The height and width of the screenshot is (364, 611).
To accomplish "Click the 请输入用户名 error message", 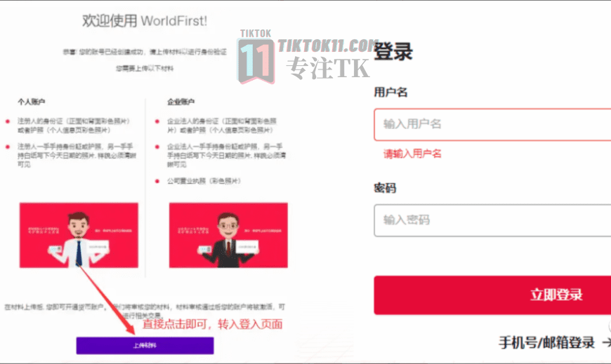I will [x=412, y=154].
